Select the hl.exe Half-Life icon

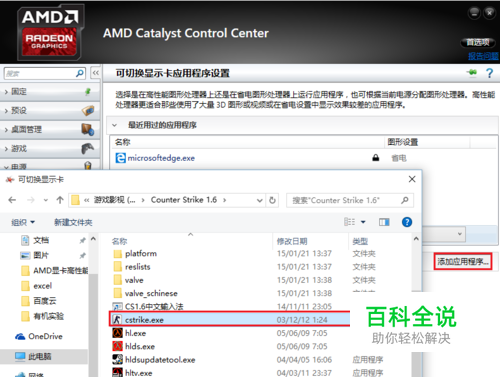click(x=117, y=333)
